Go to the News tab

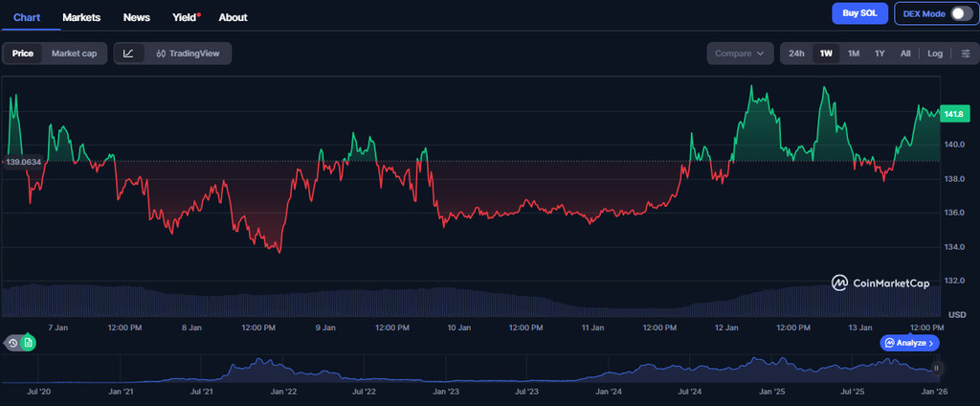tap(137, 17)
